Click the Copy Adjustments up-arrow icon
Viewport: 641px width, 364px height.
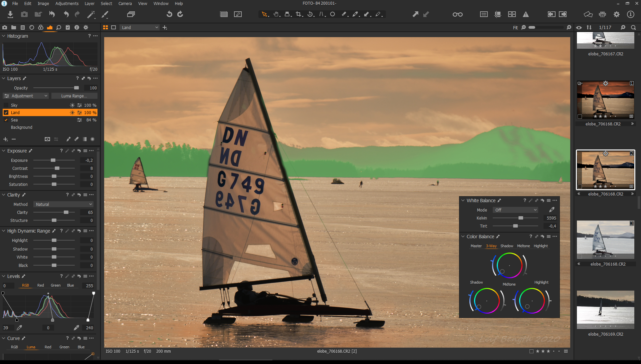tap(415, 14)
